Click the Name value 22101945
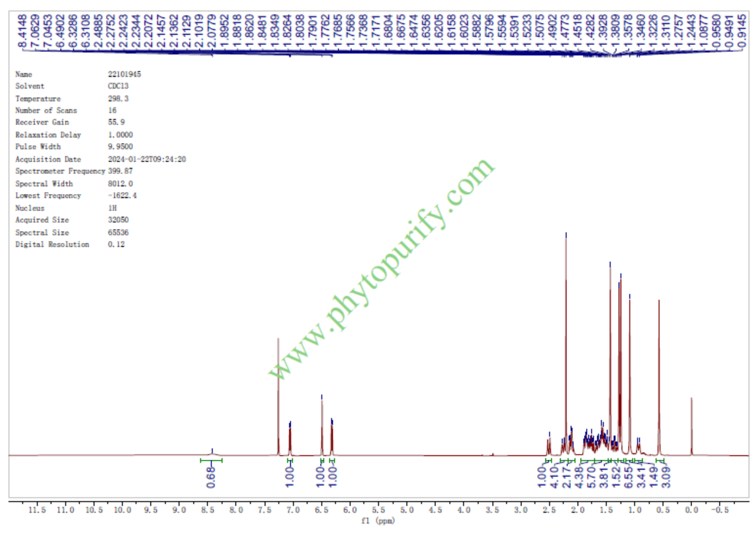Screen dimensions: 756x534 click(x=124, y=75)
